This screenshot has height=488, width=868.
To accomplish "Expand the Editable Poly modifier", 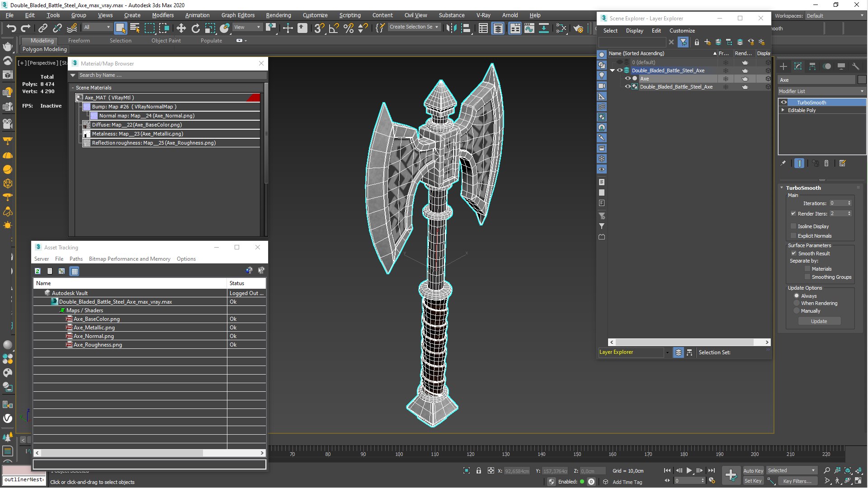I will tap(783, 110).
